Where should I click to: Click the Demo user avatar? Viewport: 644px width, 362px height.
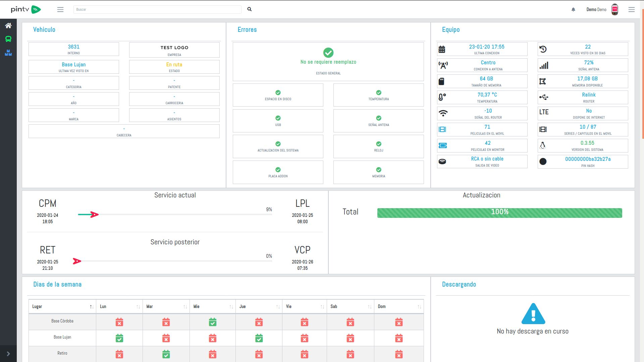coord(615,9)
